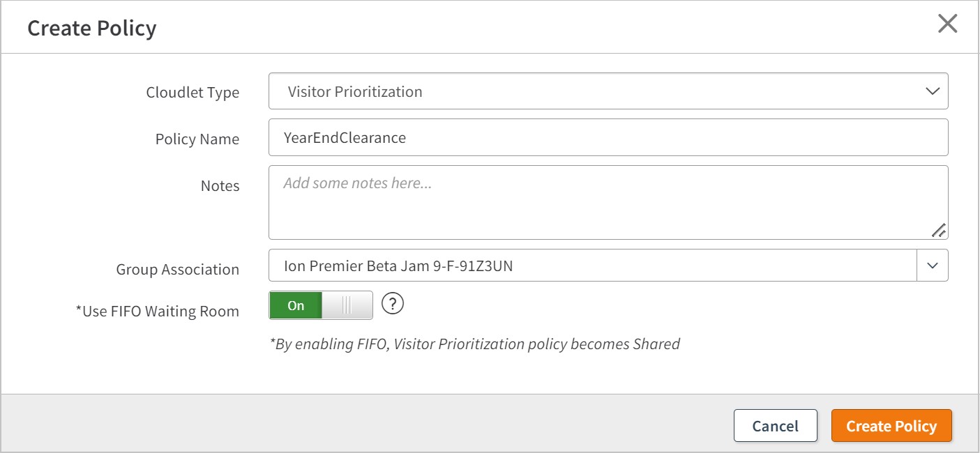This screenshot has height=453, width=980.
Task: Turn off the FIFO Waiting Room 'On' toggle
Action: (x=296, y=306)
